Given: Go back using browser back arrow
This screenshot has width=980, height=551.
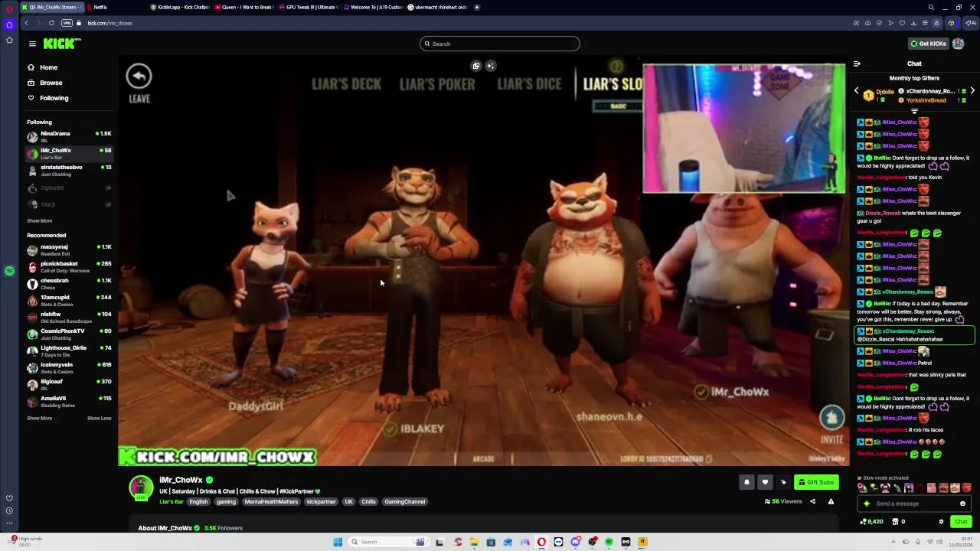Looking at the screenshot, I should (x=26, y=23).
